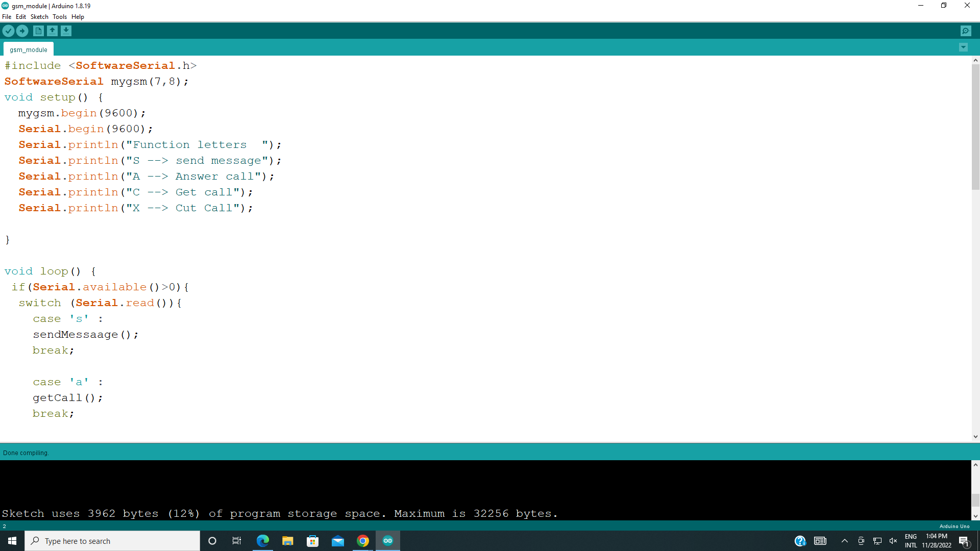Save the gsm_module sketch with the Save icon

[66, 31]
